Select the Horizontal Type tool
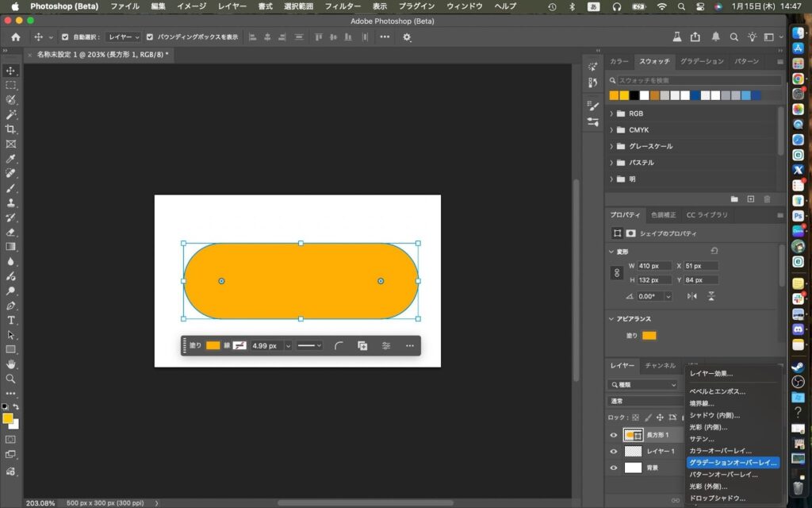This screenshot has height=508, width=812. 11,320
